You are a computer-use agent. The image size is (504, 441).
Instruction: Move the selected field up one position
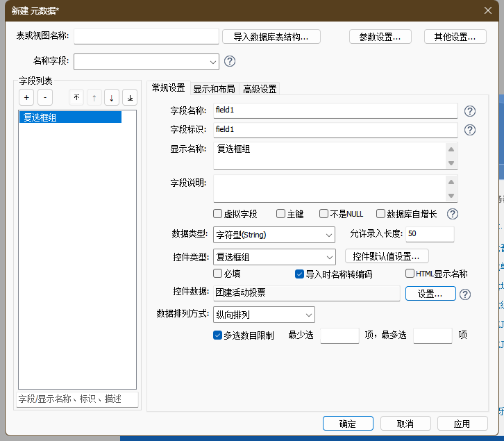pyautogui.click(x=94, y=98)
